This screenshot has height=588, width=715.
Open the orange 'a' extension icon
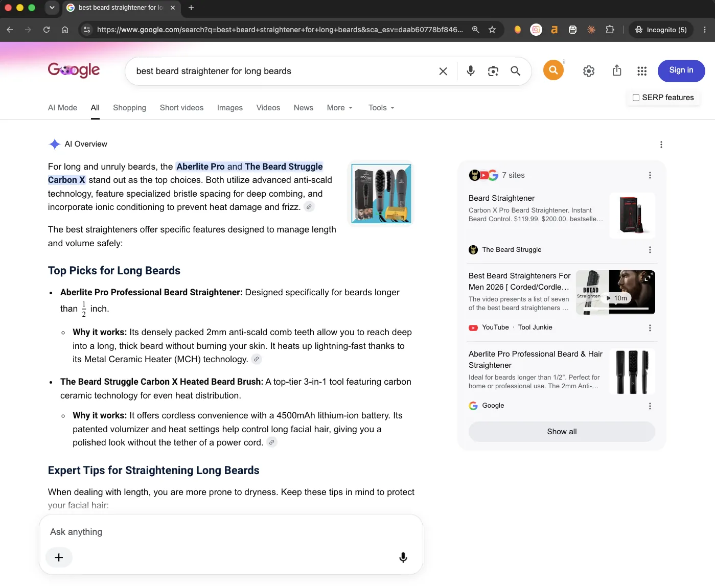point(554,30)
